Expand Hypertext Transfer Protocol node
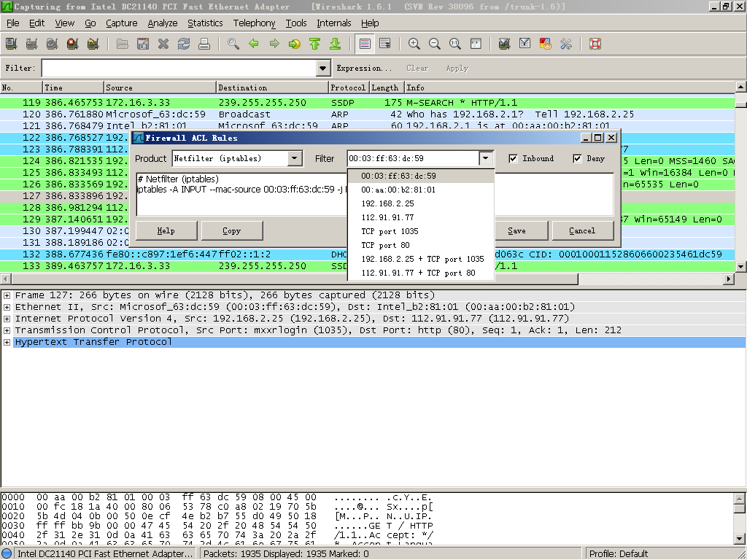This screenshot has height=560, width=747. (7, 342)
